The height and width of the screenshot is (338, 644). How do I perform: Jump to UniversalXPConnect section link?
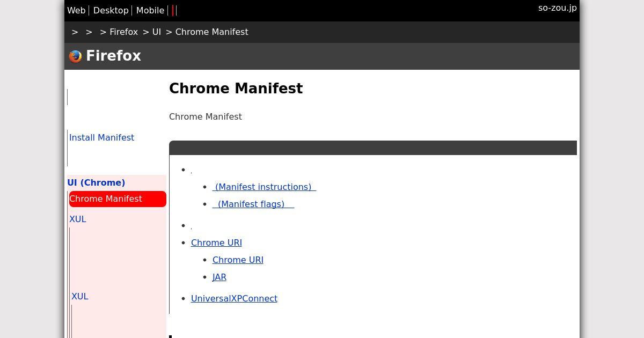pos(234,298)
